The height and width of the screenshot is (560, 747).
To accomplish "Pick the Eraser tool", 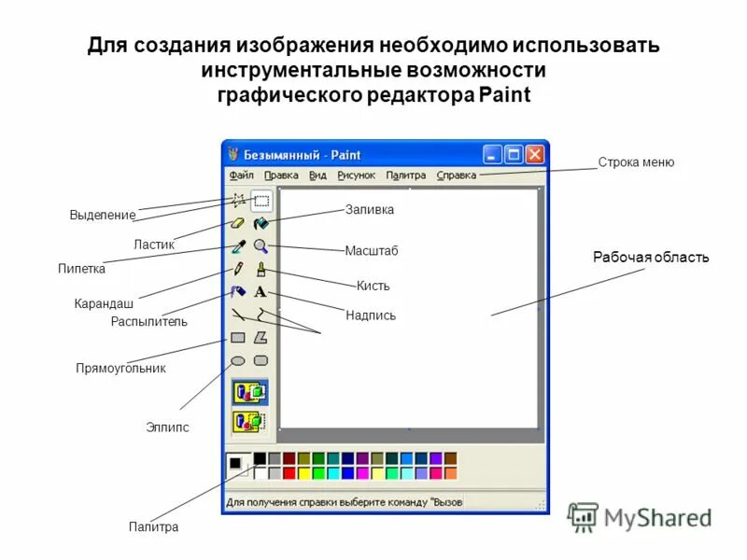I will 238,223.
